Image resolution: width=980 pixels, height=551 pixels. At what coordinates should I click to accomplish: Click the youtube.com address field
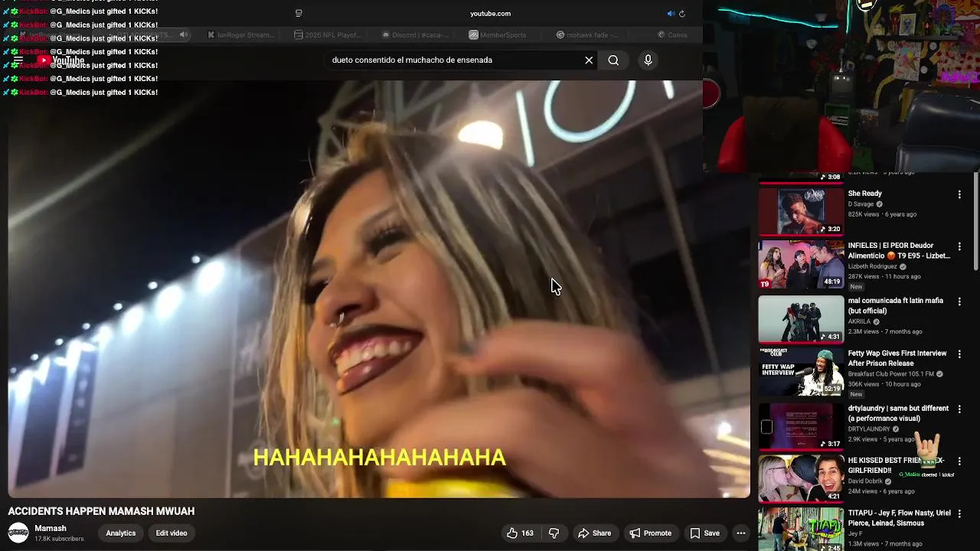(490, 14)
